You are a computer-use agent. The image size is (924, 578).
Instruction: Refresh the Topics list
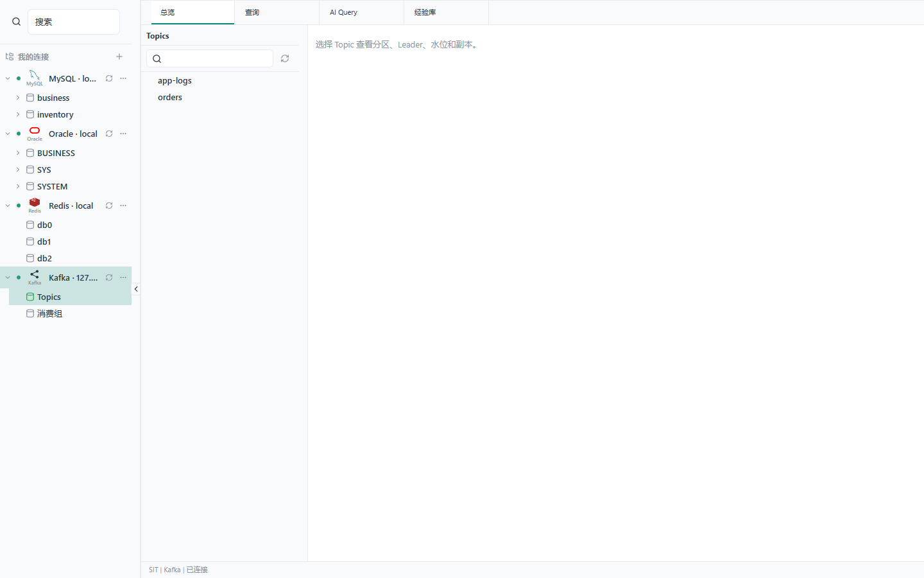point(285,58)
